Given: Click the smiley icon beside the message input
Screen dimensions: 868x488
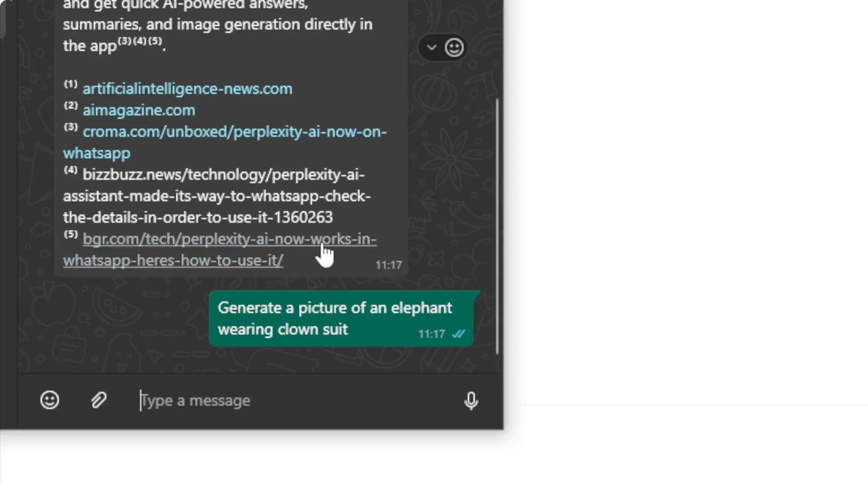Looking at the screenshot, I should 50,400.
